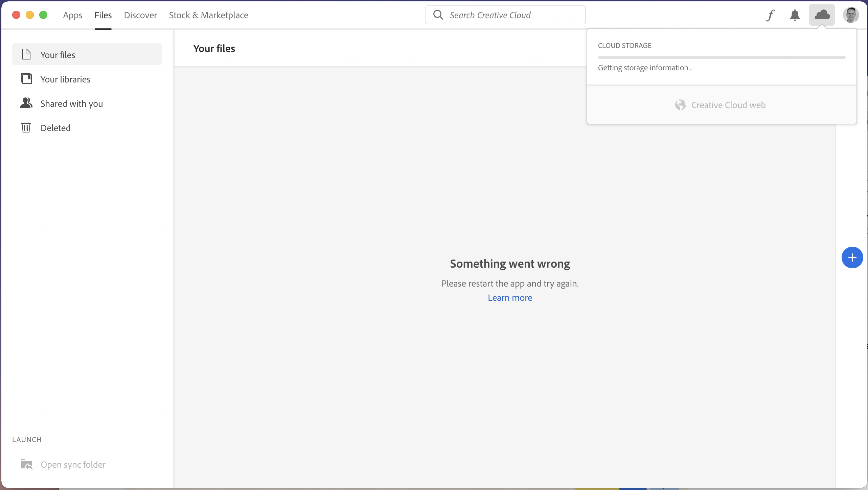868x490 pixels.
Task: Click the blue plus add button
Action: tap(852, 258)
